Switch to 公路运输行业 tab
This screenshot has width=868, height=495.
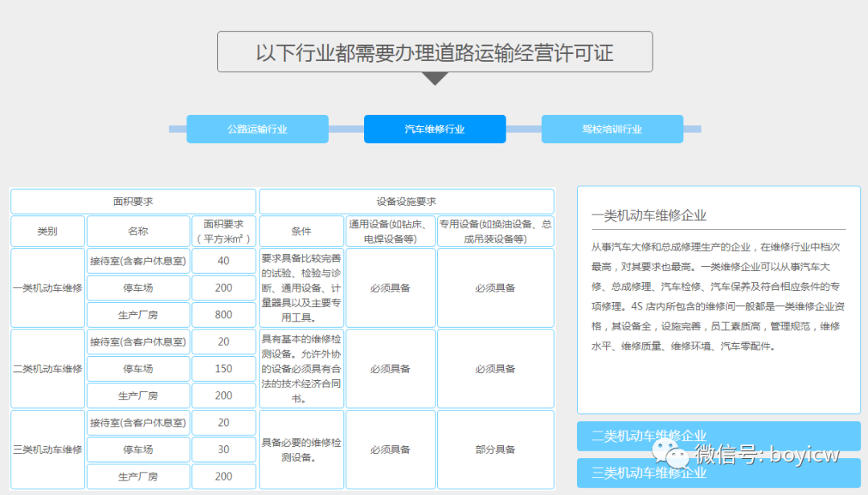point(257,129)
